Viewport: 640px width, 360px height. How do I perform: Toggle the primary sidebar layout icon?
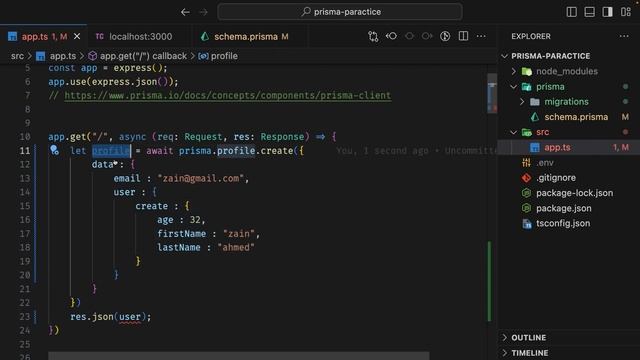pos(571,12)
